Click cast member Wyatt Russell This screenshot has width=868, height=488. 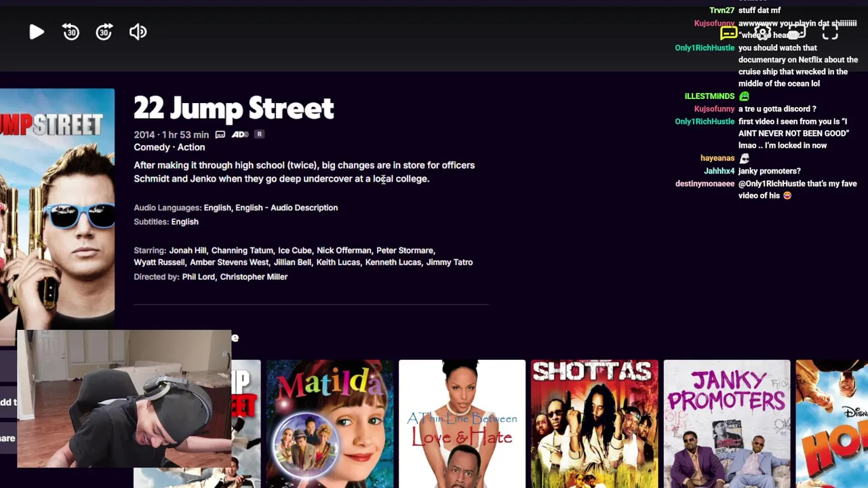(x=159, y=262)
